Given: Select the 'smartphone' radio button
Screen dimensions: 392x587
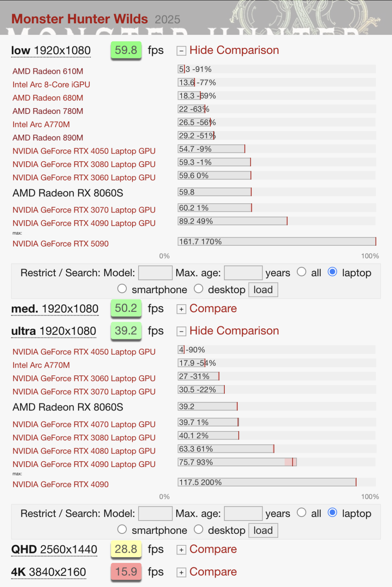Looking at the screenshot, I should pos(122,289).
